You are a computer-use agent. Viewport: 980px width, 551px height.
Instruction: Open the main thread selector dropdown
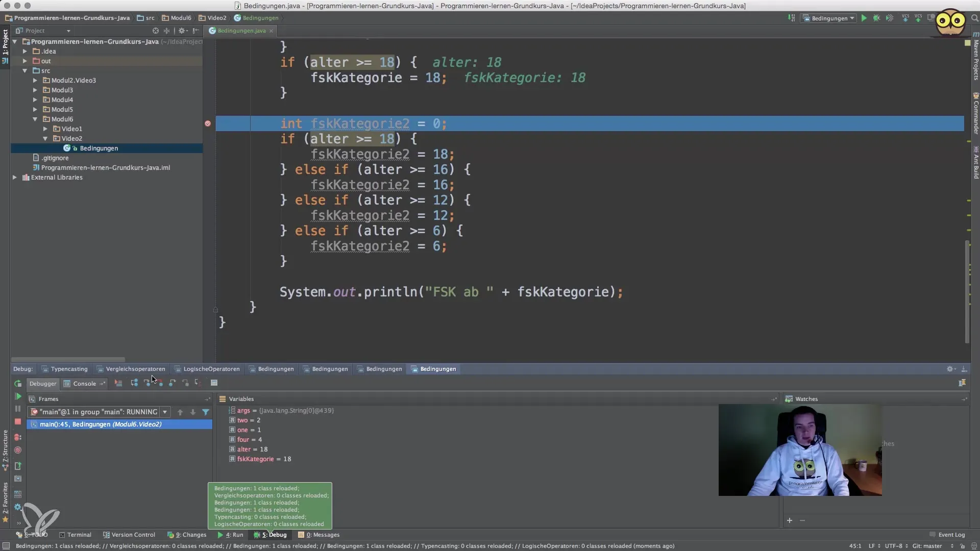pyautogui.click(x=164, y=412)
